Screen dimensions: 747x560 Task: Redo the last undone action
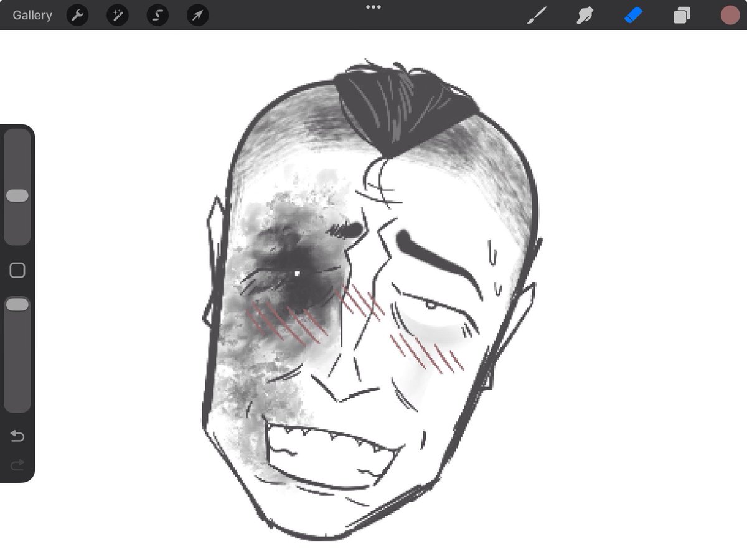click(17, 464)
